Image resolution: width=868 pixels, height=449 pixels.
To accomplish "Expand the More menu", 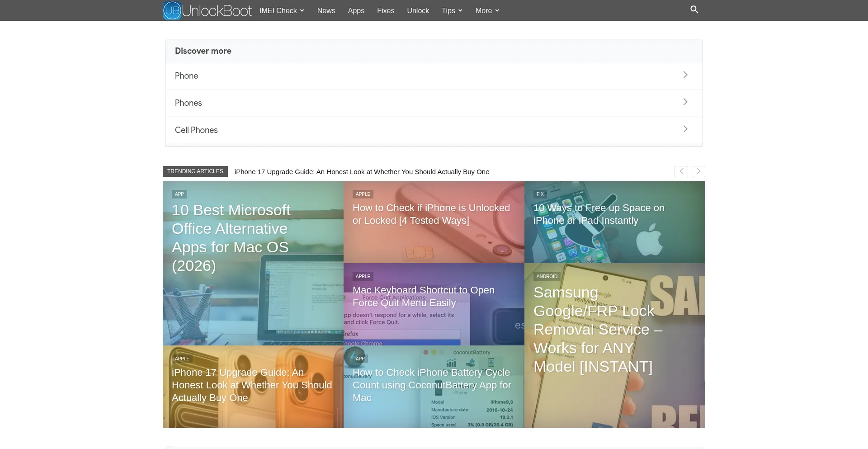I will click(x=487, y=10).
